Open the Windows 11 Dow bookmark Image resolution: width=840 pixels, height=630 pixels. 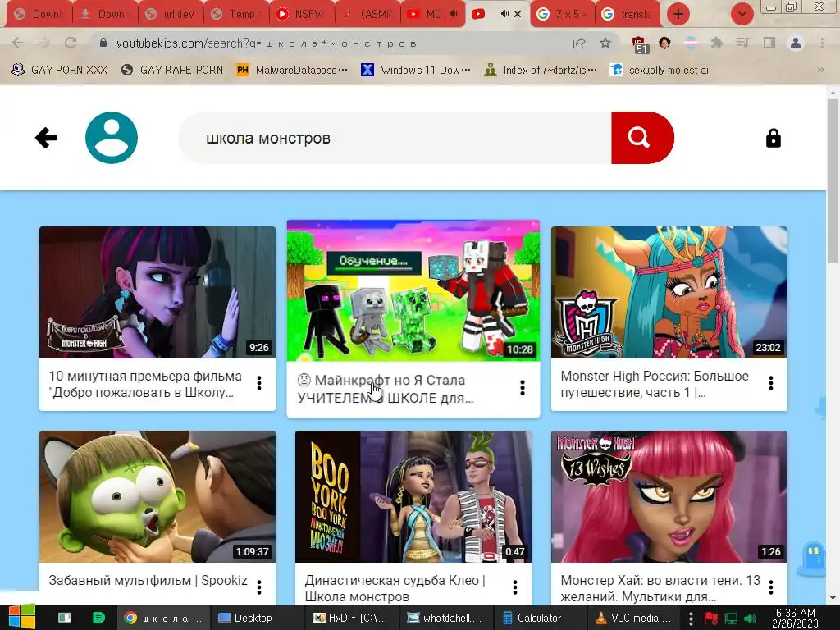click(416, 70)
